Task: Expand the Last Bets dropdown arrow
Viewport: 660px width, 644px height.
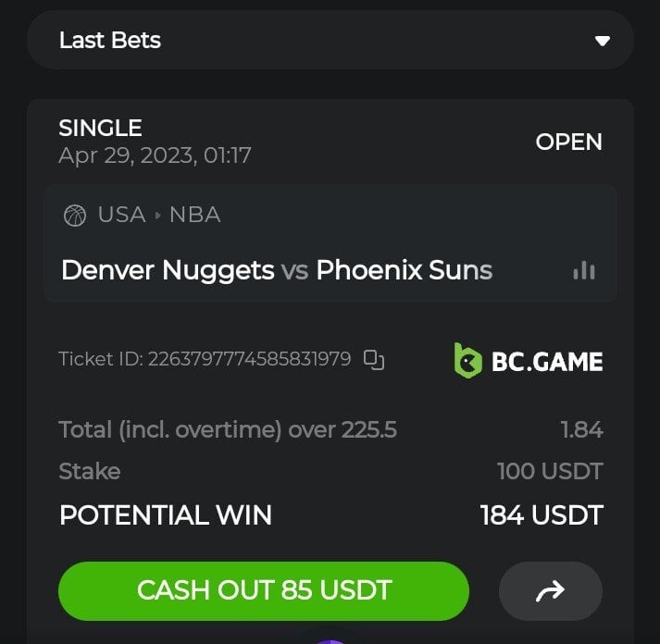Action: click(x=603, y=41)
